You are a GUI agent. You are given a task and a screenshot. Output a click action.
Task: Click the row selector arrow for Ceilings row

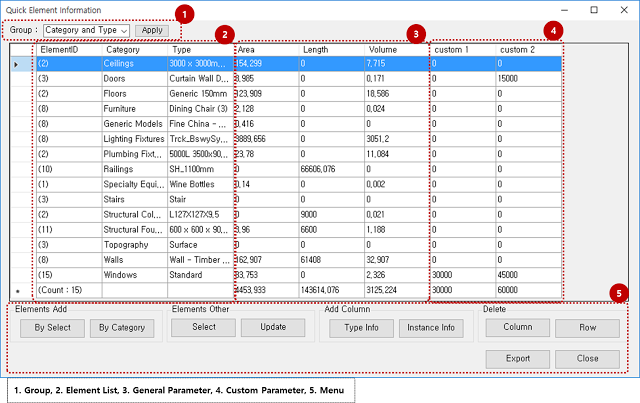point(23,64)
